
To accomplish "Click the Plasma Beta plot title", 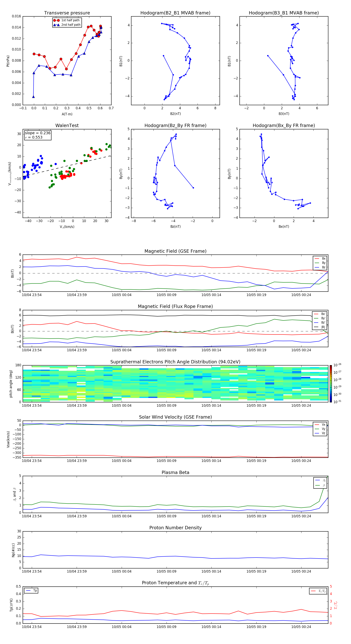I will [x=175, y=472].
